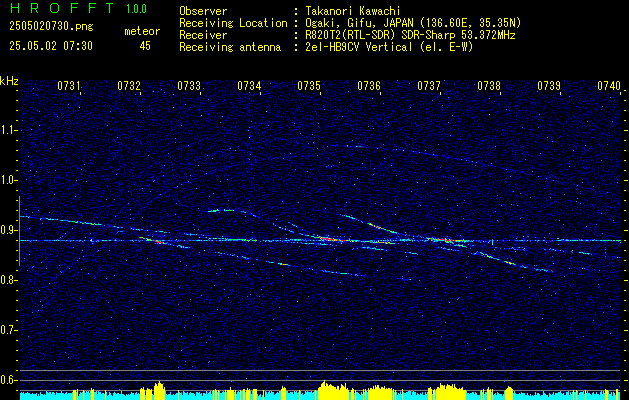This screenshot has height=400, width=629.
Task: Click the Receiving antenna field label
Action: (x=230, y=47)
